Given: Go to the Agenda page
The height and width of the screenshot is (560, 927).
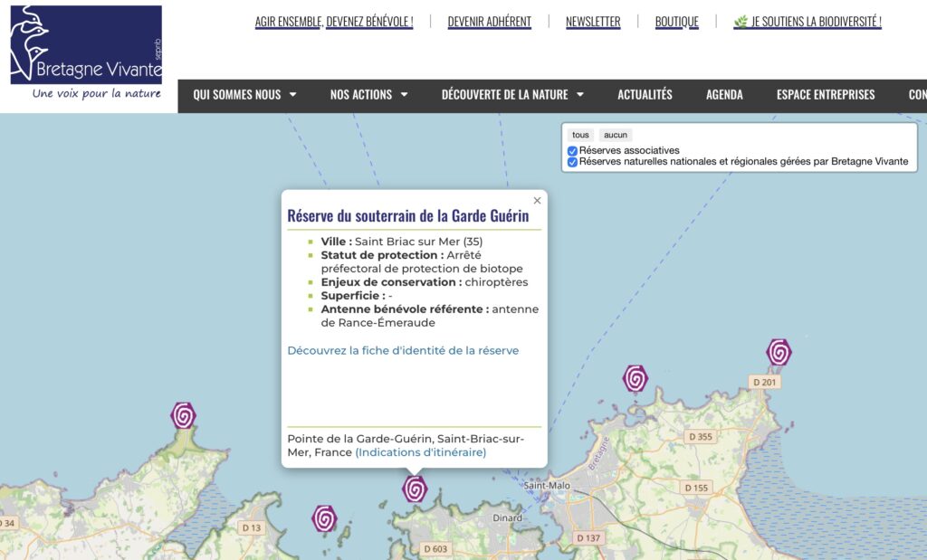Looking at the screenshot, I should (724, 95).
